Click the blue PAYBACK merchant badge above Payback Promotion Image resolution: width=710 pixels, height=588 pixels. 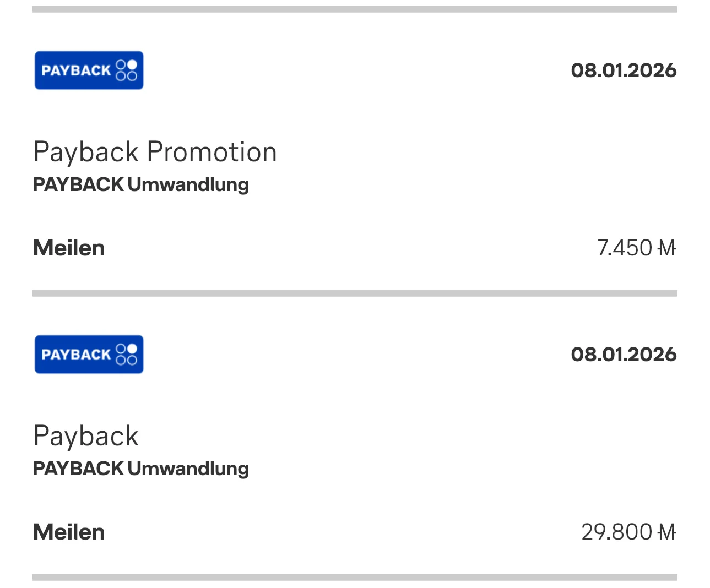(x=89, y=69)
